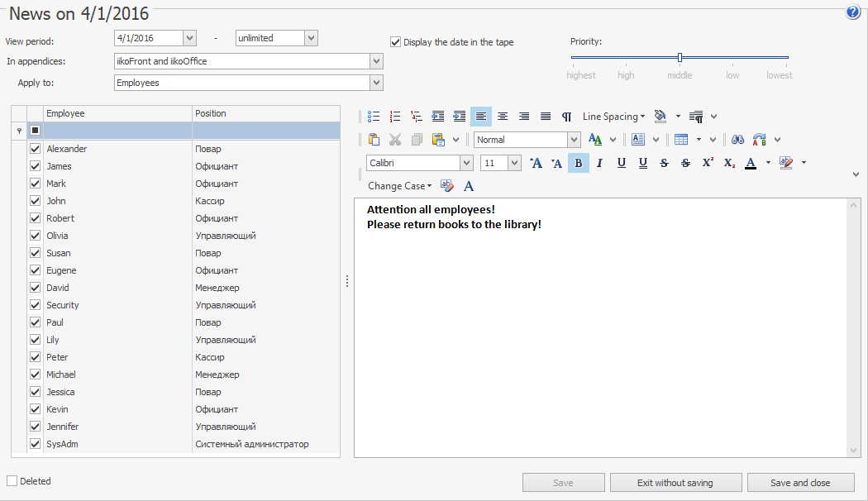This screenshot has height=501, width=868.
Task: Apply superscript formatting
Action: pyautogui.click(x=708, y=163)
